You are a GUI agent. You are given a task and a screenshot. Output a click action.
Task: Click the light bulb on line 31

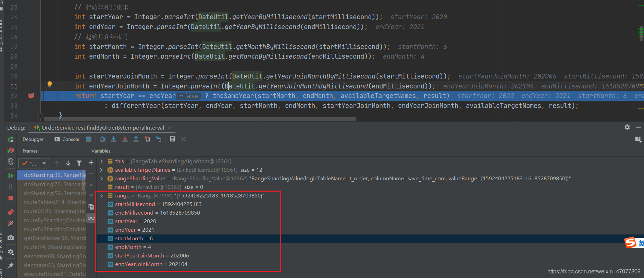[x=50, y=84]
